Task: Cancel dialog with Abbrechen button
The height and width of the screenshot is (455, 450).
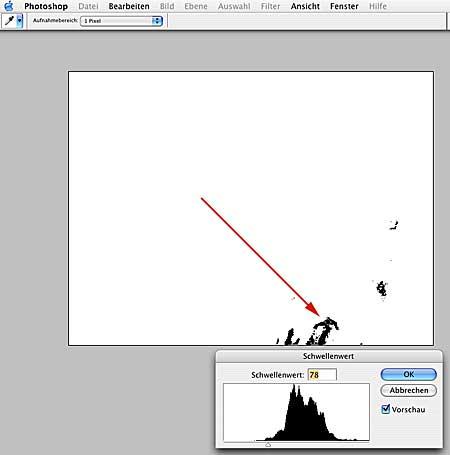Action: (409, 390)
